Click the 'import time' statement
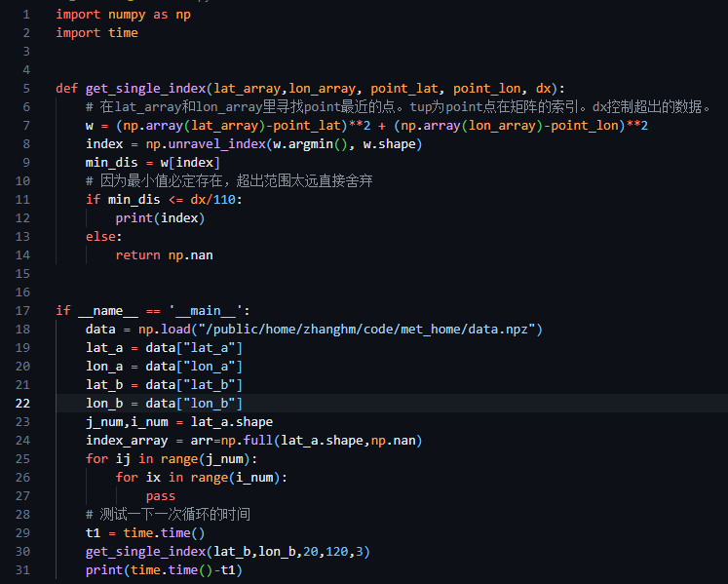The height and width of the screenshot is (584, 728). (x=96, y=32)
